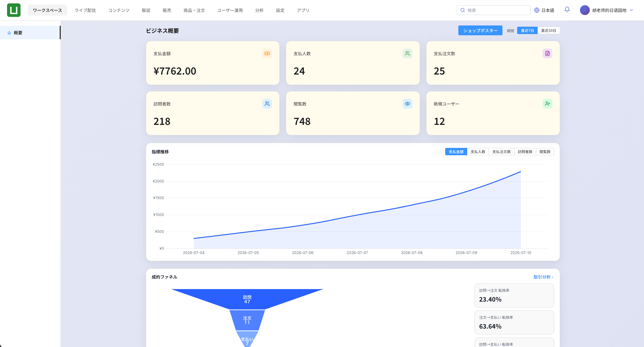
Task: Click the account name 胡老师的日语园地
Action: click(609, 10)
